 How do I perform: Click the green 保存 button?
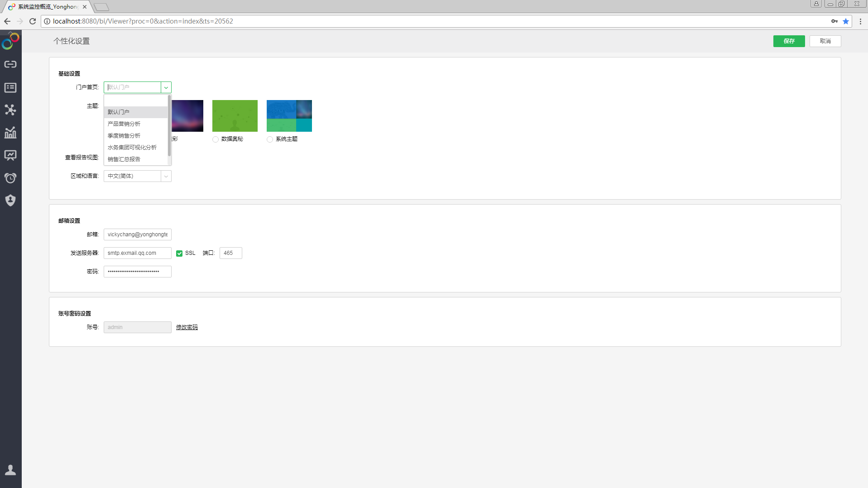pos(789,41)
